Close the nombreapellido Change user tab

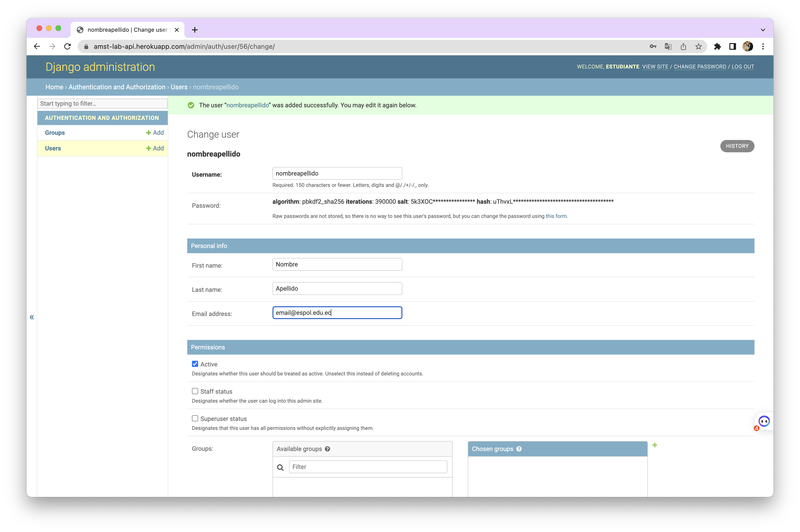177,30
